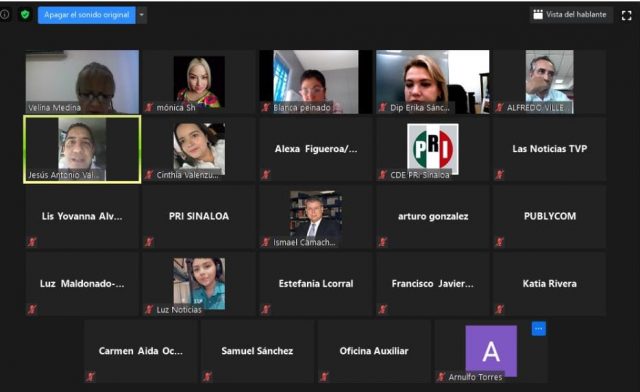Click the green encryption shield icon
The width and height of the screenshot is (640, 392).
tap(25, 15)
